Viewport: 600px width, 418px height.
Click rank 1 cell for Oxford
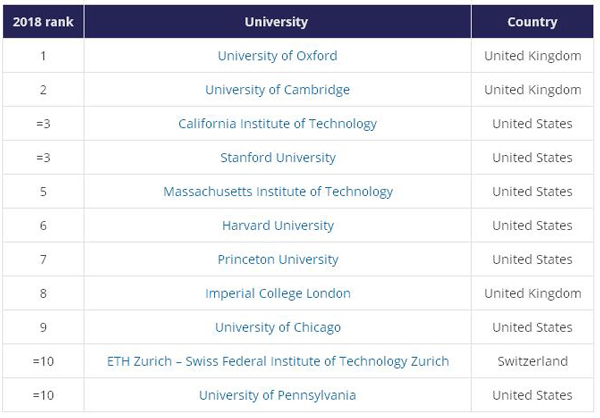42,56
